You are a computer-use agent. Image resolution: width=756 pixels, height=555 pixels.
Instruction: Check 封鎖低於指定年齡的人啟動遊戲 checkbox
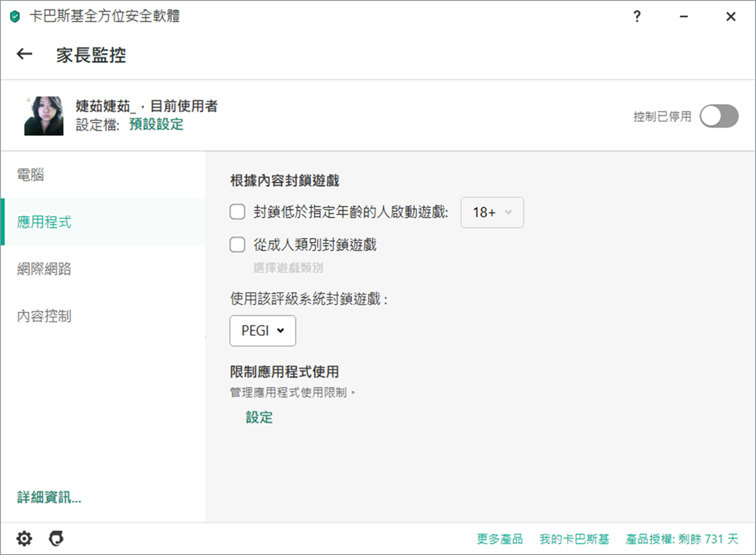click(237, 212)
